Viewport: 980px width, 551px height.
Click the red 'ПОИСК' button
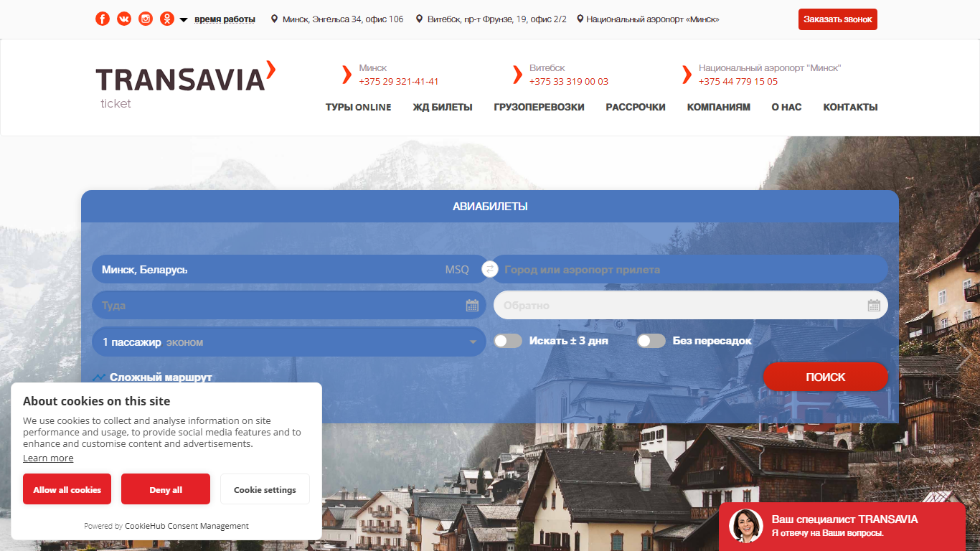coord(826,377)
